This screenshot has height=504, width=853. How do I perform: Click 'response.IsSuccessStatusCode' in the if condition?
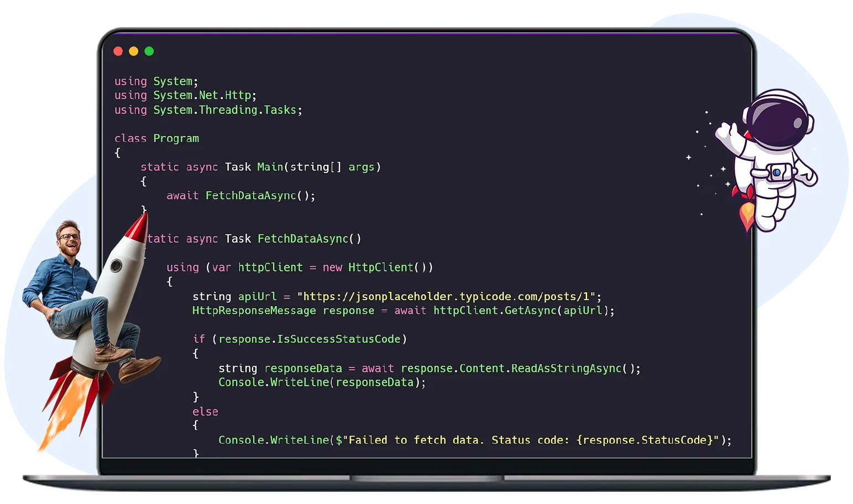[x=309, y=339]
